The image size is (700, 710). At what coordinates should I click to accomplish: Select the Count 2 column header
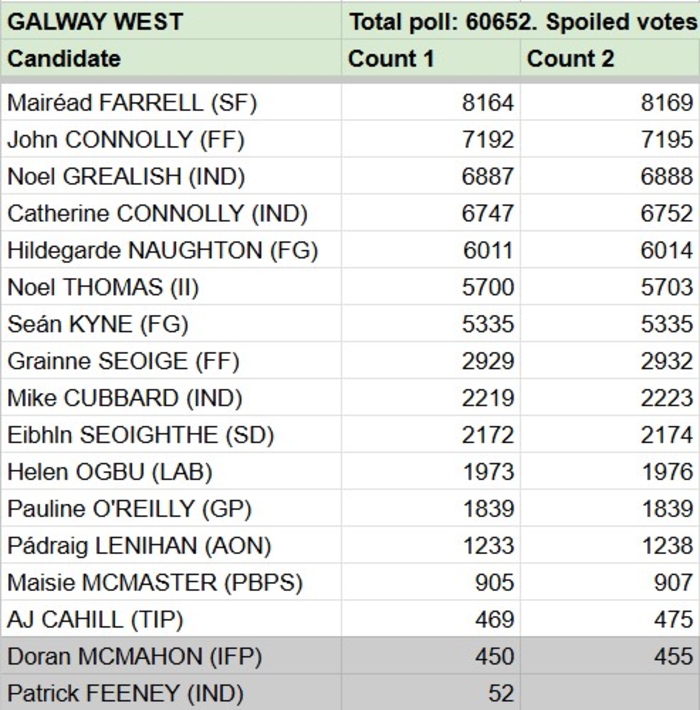pos(610,58)
